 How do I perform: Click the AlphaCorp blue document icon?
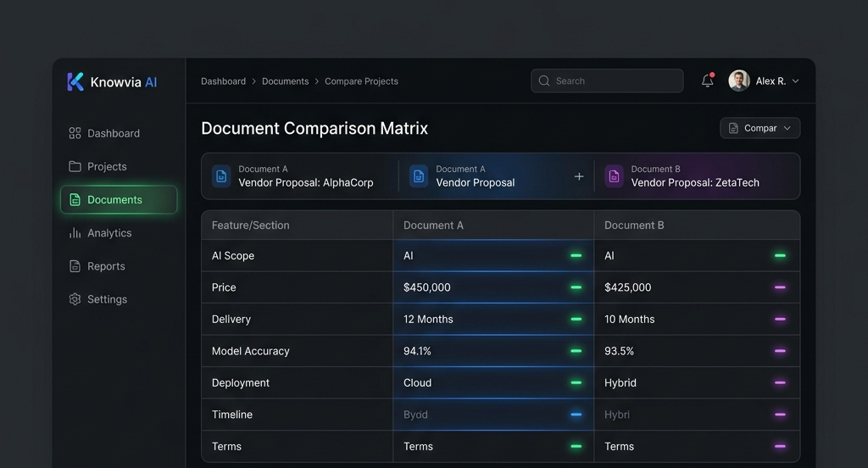click(x=221, y=176)
